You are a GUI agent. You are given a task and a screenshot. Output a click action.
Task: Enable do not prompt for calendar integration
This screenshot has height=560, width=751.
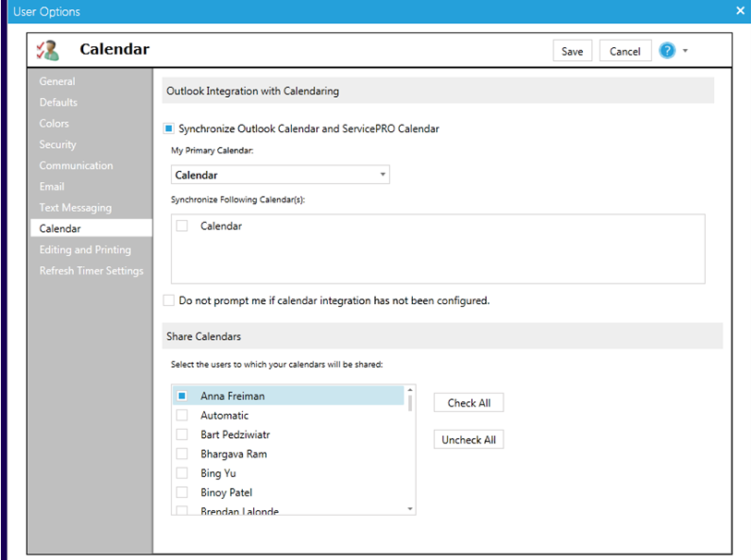(168, 299)
